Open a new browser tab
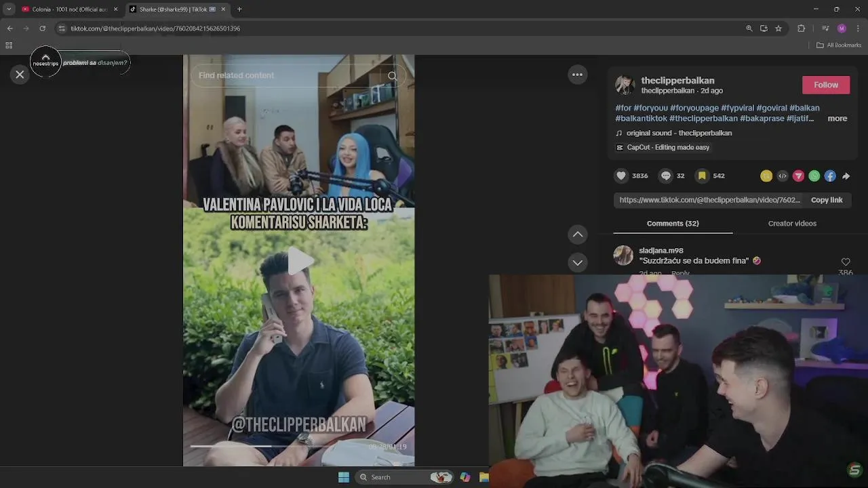This screenshot has width=868, height=488. [239, 9]
